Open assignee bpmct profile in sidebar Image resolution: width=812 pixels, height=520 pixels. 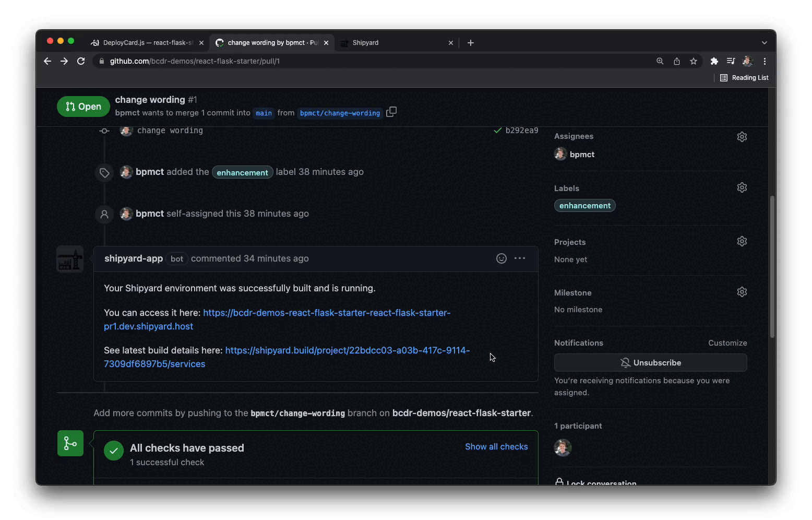pyautogui.click(x=582, y=155)
